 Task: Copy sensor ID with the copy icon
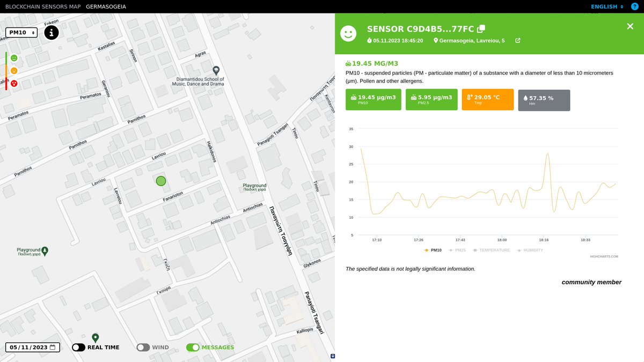coord(481,28)
